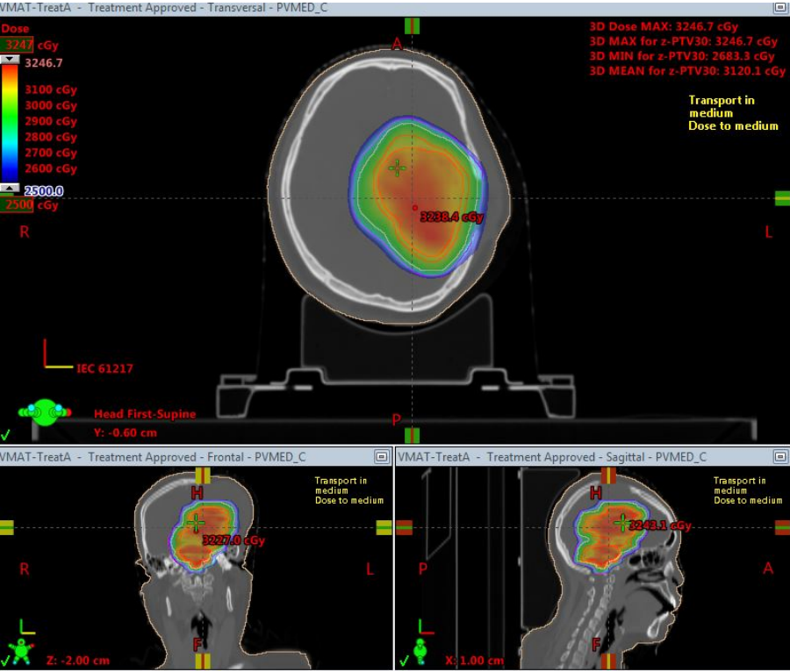Maximize the Frontal view pane
Image resolution: width=790 pixels, height=672 pixels.
381,456
